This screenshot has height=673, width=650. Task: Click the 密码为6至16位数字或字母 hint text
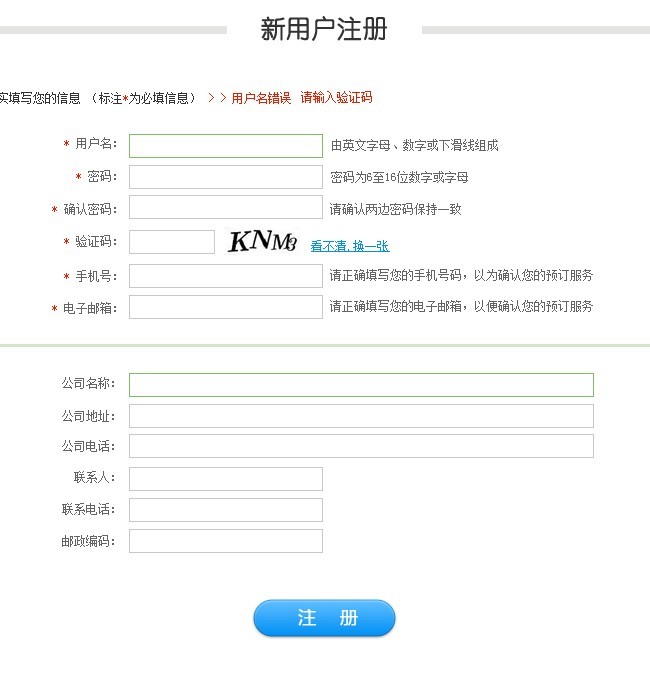pos(399,178)
